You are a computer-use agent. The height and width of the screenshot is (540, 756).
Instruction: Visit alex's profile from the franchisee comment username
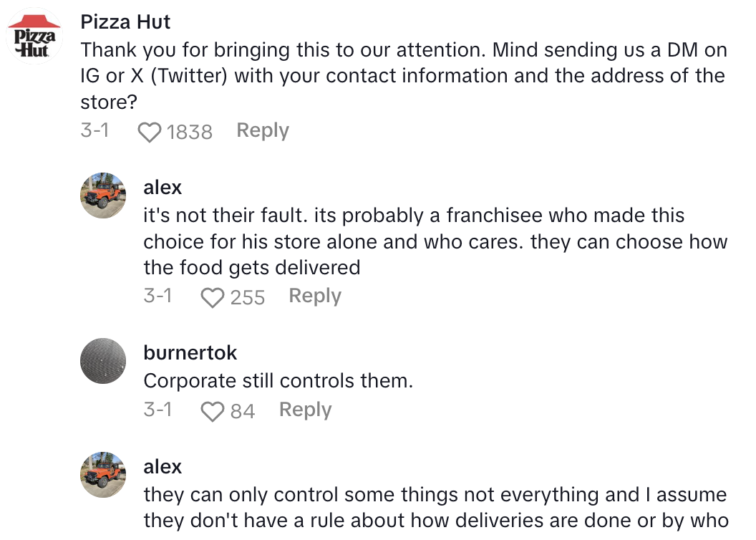[x=163, y=188]
